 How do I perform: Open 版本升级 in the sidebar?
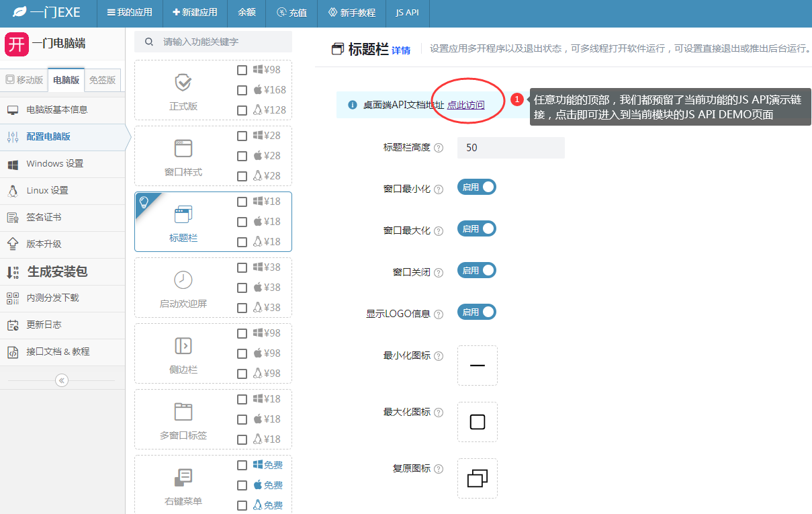tap(62, 244)
